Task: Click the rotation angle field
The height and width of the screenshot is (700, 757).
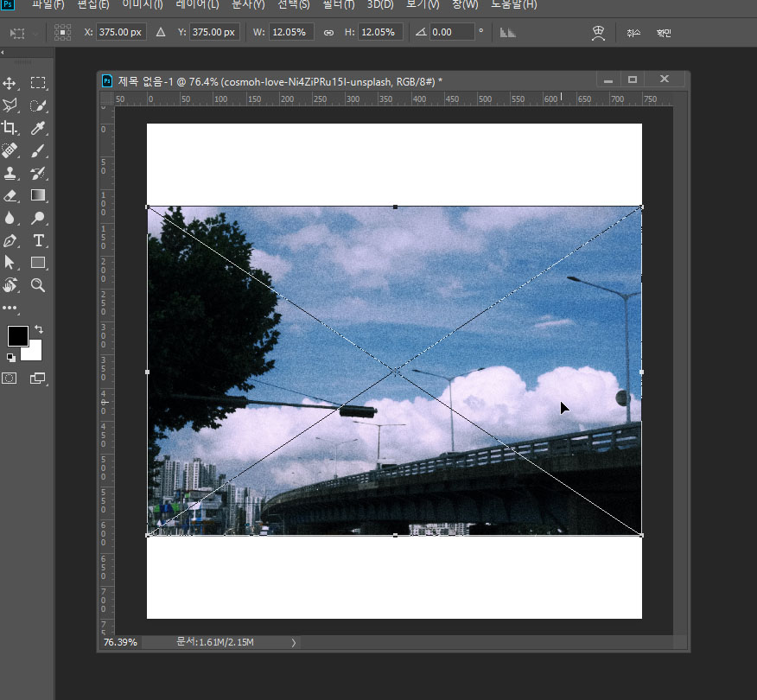Action: pyautogui.click(x=452, y=32)
